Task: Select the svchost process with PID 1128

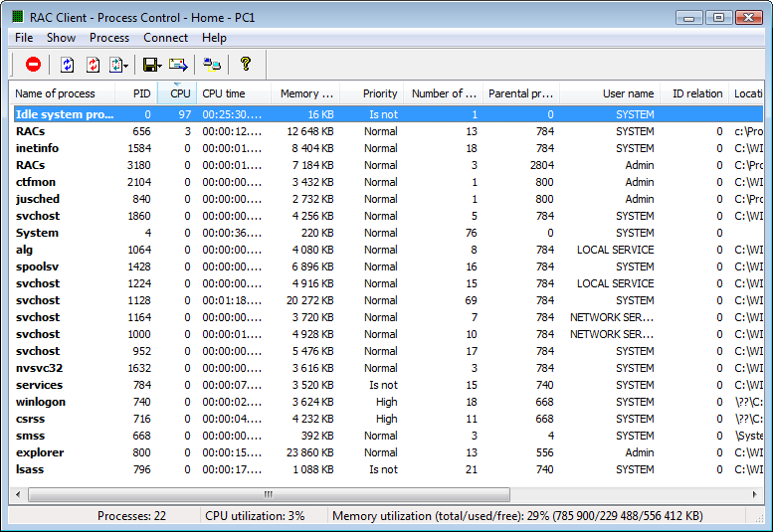Action: click(388, 300)
